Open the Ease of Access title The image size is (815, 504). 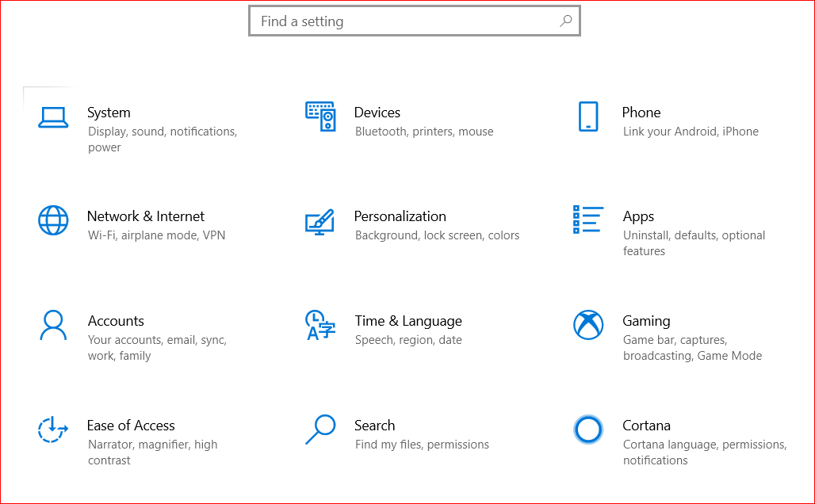[131, 426]
